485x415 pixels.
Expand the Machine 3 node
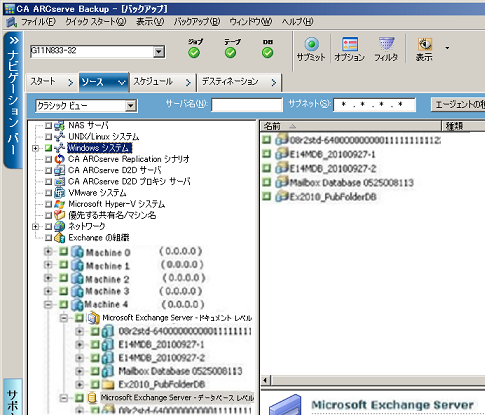48,291
